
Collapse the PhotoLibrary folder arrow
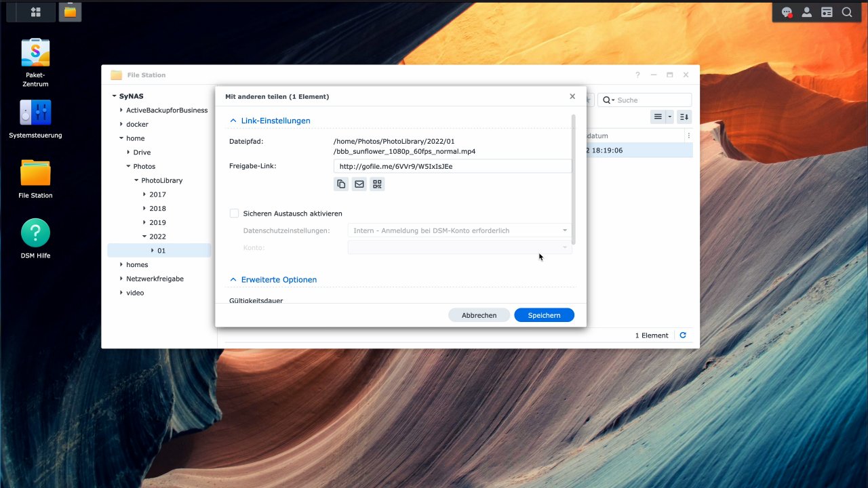coord(136,180)
